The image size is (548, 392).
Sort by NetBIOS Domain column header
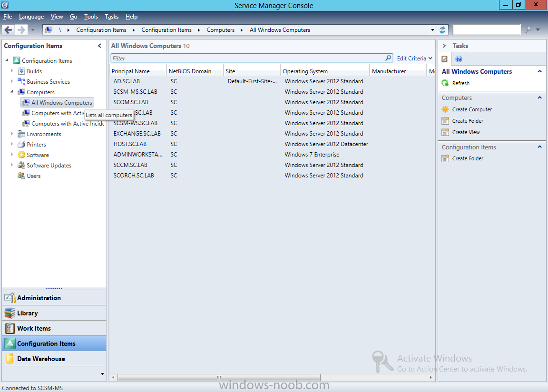(195, 71)
